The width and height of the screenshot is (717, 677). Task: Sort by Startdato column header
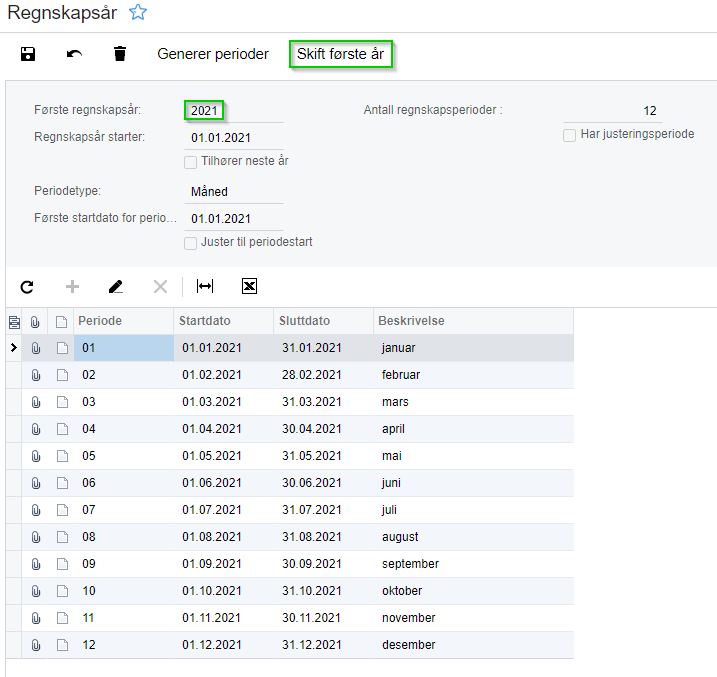(223, 321)
